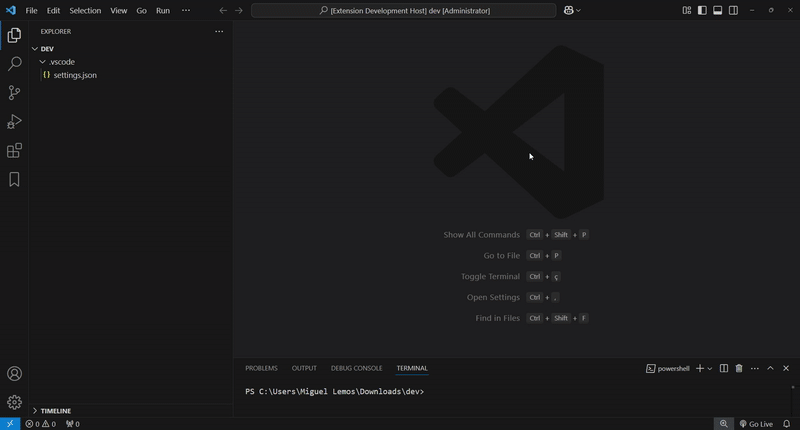Open the Accounts menu icon
The image size is (800, 430).
[14, 373]
